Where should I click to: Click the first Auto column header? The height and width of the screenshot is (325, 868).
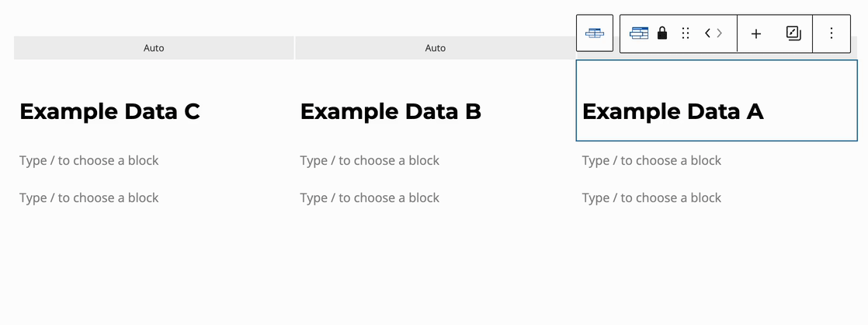(154, 48)
